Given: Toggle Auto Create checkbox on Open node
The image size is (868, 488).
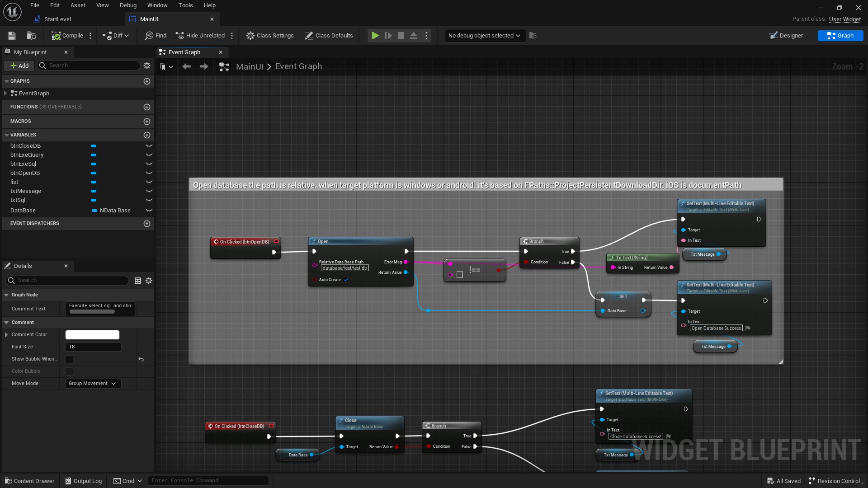Looking at the screenshot, I should (346, 280).
